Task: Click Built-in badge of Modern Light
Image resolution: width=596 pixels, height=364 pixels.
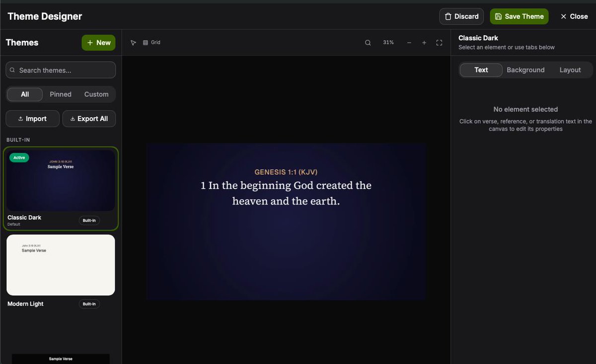Action: 89,304
